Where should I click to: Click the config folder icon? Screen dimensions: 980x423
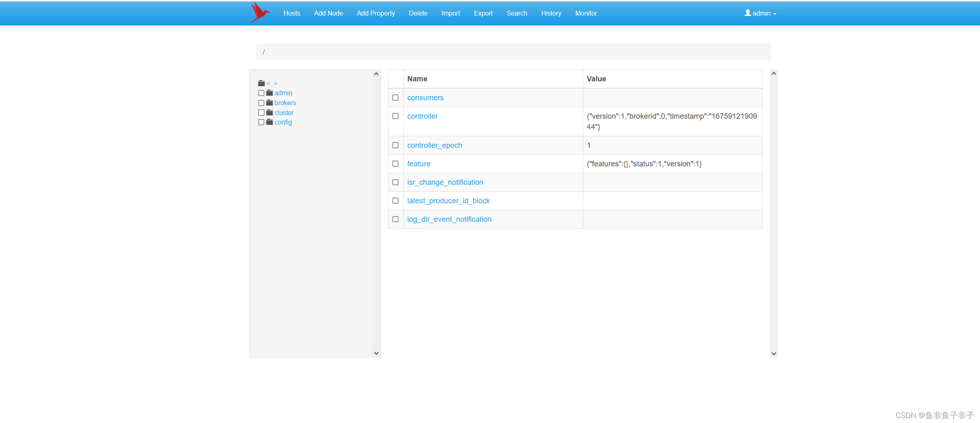(x=270, y=122)
